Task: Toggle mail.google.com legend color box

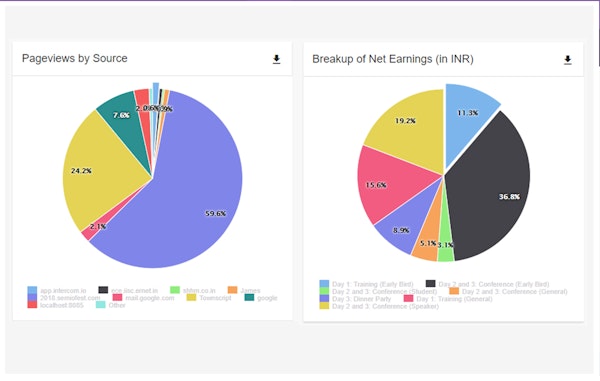Action: tap(117, 298)
